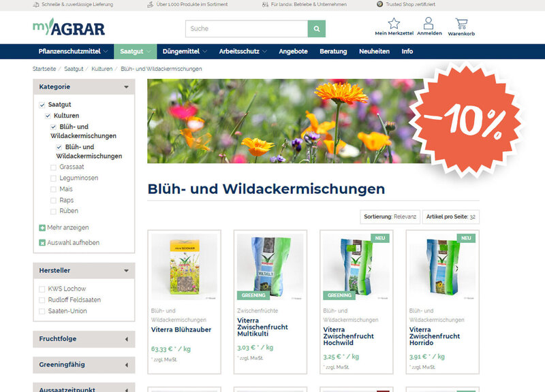Viewport: 545px width, 392px height.
Task: Collapse the Hersteller filter panel
Action: coord(84,270)
